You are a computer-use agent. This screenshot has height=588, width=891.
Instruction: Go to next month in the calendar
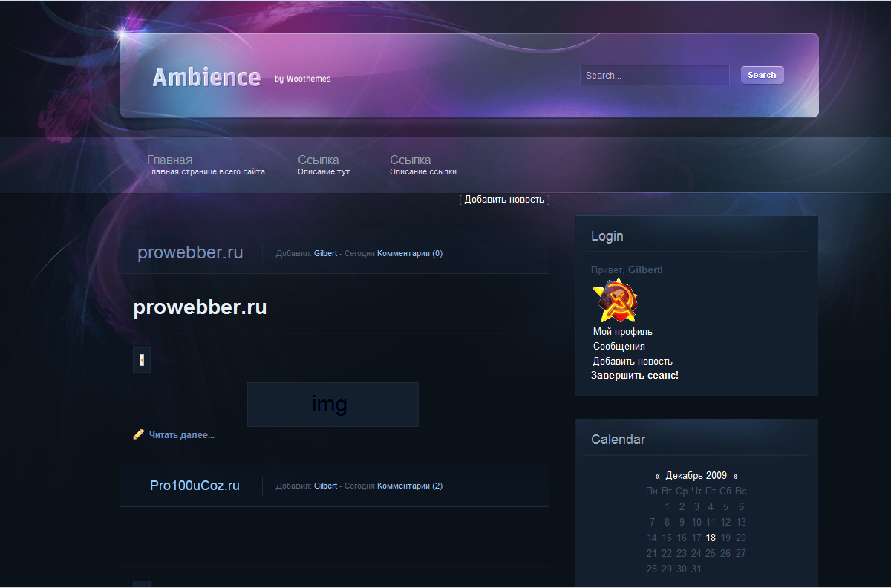click(735, 476)
